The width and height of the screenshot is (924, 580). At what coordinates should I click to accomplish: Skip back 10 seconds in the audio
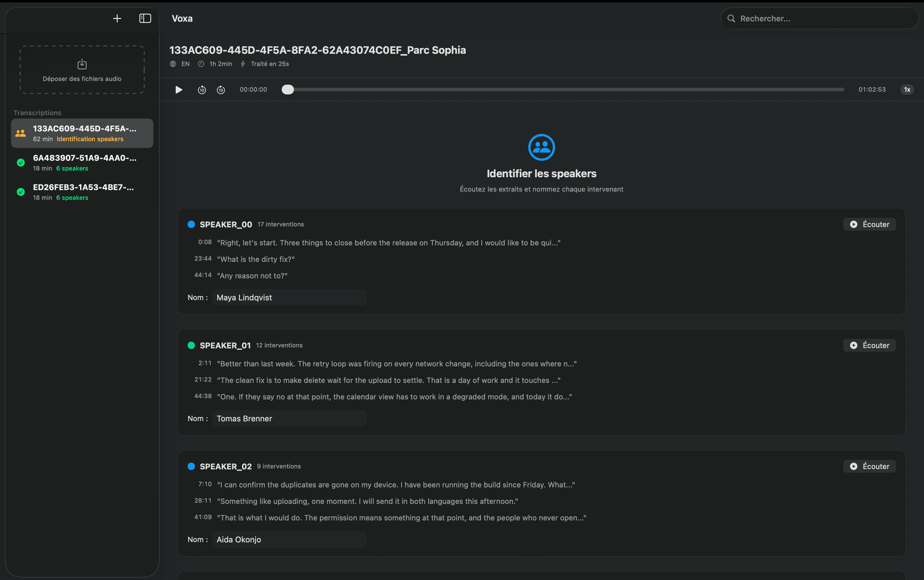coord(202,90)
